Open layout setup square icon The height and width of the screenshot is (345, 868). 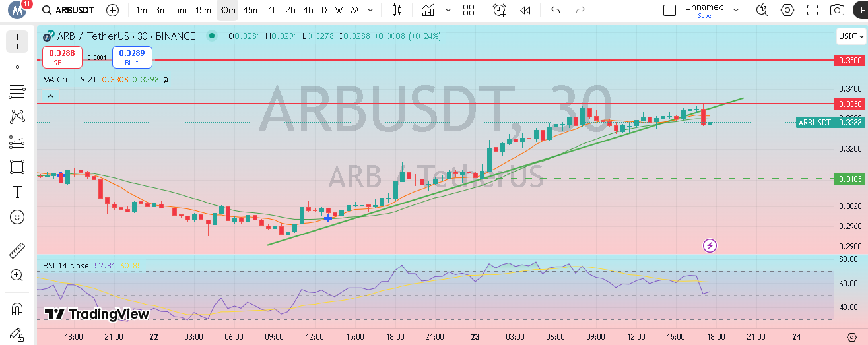(x=669, y=10)
